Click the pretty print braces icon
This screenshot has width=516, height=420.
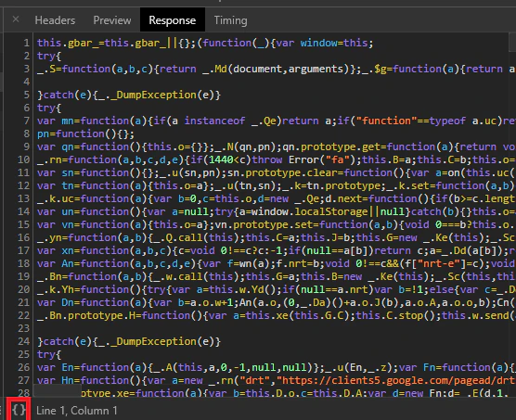coord(19,410)
